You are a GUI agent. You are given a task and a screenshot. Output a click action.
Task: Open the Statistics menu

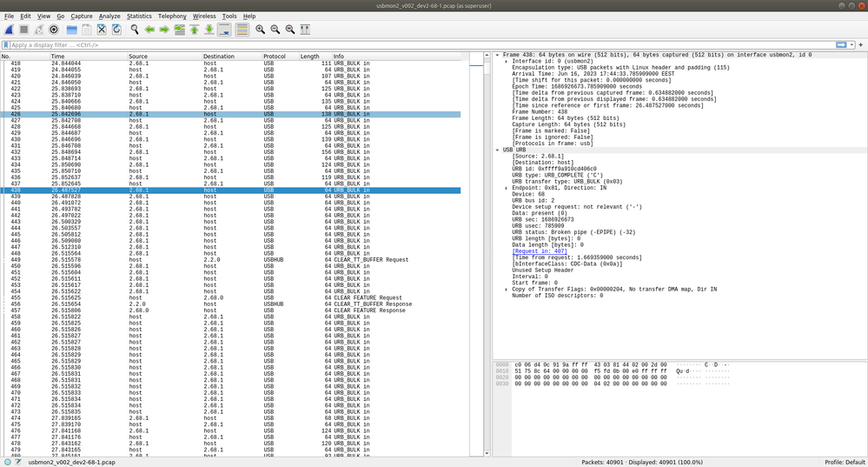(x=139, y=16)
